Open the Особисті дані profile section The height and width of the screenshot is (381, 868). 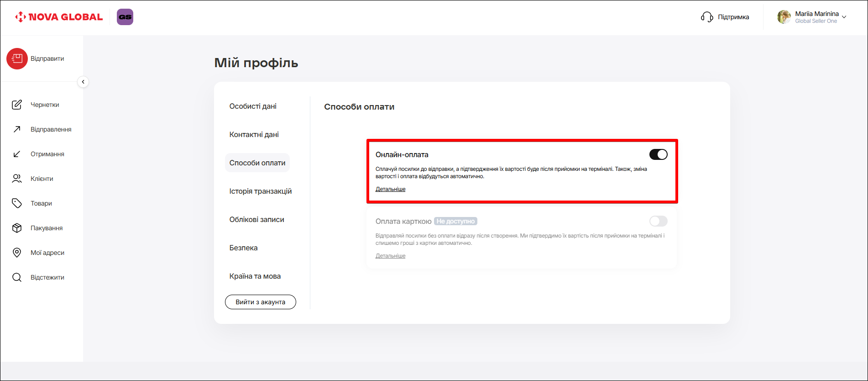click(x=253, y=106)
